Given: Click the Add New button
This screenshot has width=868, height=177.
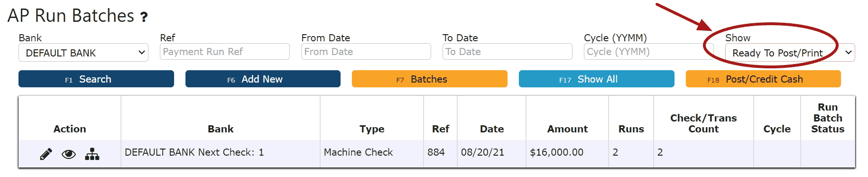Looking at the screenshot, I should (263, 79).
